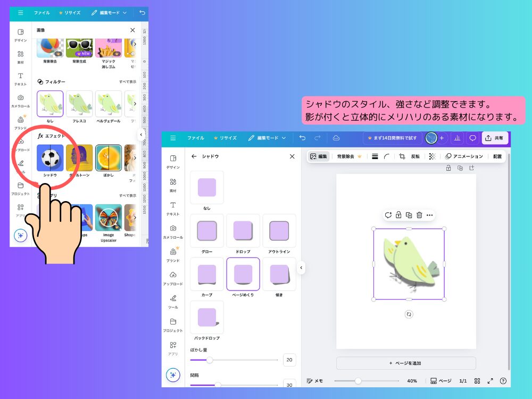Collapse the shadow panel using the side chevron
This screenshot has width=532, height=399.
(x=301, y=268)
